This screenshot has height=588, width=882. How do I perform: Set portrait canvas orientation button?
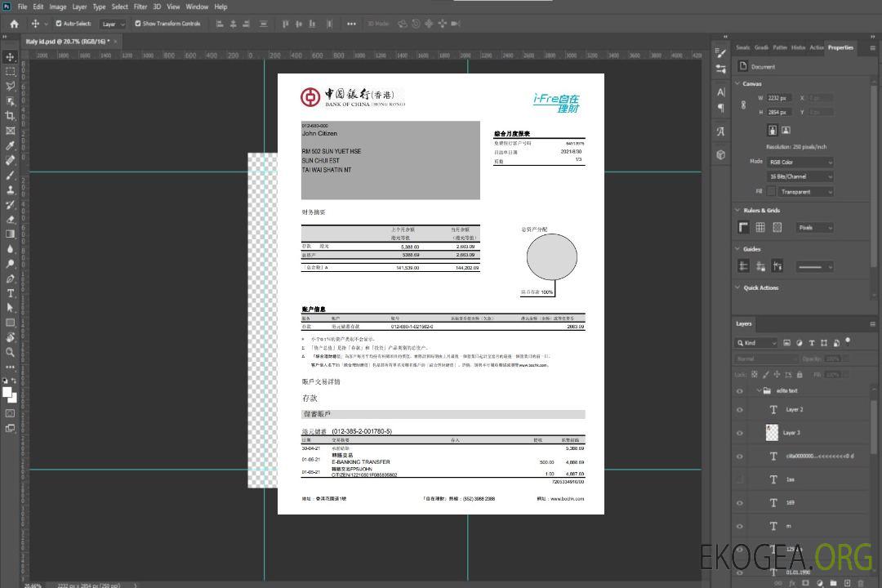click(x=773, y=130)
